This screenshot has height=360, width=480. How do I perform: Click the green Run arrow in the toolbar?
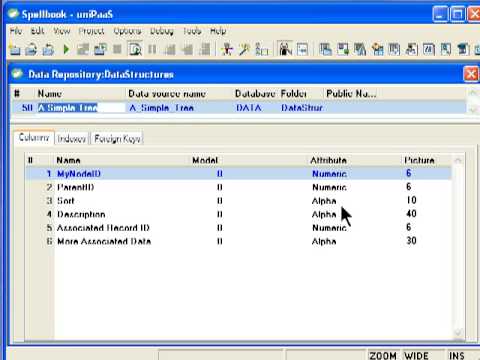point(66,50)
